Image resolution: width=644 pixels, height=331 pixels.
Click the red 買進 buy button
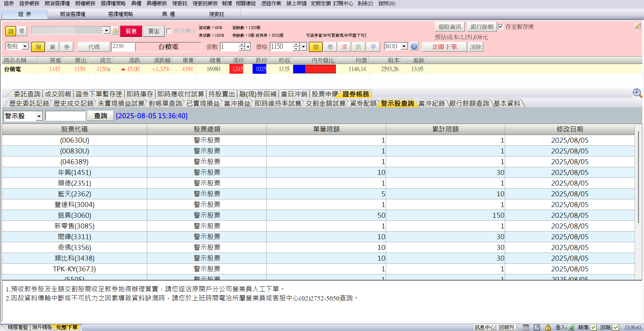[x=131, y=31]
